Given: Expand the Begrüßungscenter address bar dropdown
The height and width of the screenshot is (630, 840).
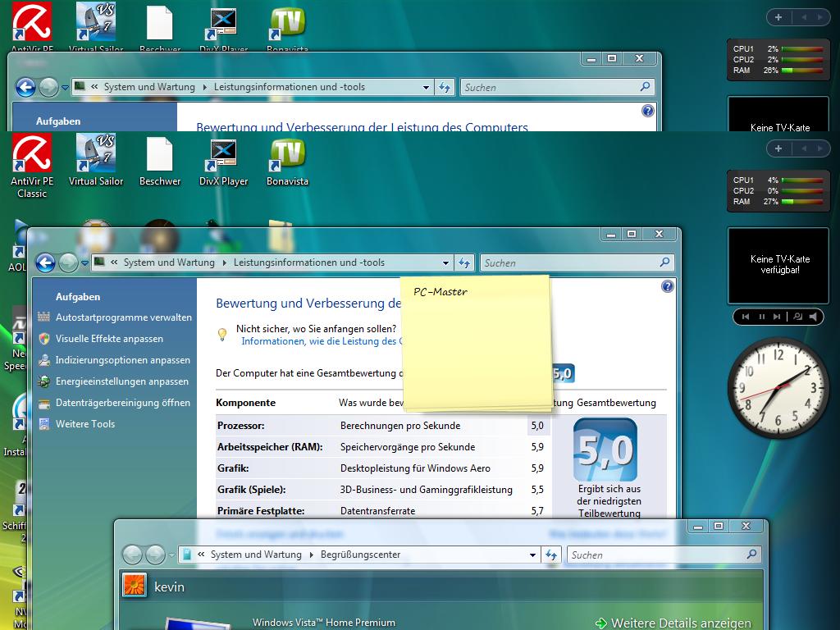Looking at the screenshot, I should (x=532, y=555).
